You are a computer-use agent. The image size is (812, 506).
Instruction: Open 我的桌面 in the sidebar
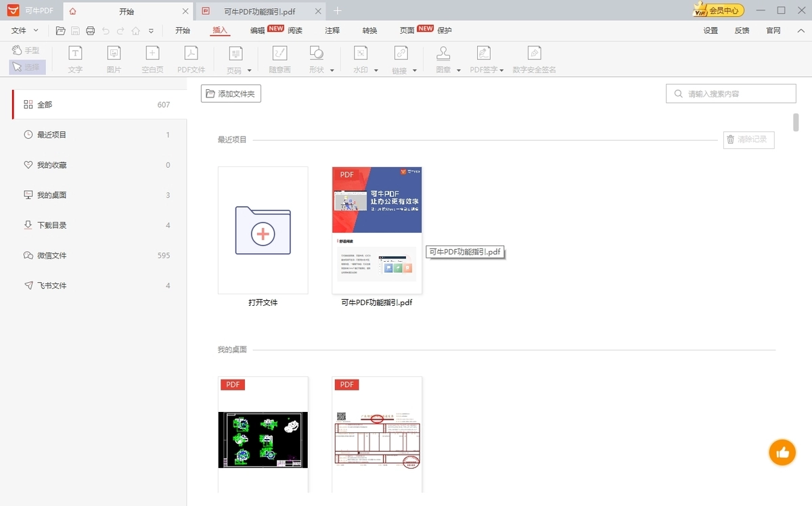coord(99,195)
